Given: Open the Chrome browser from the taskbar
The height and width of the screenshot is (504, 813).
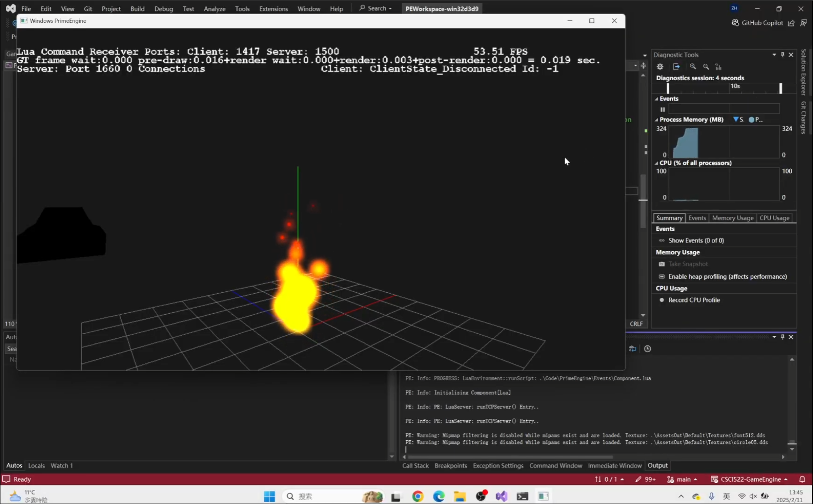Looking at the screenshot, I should [418, 496].
